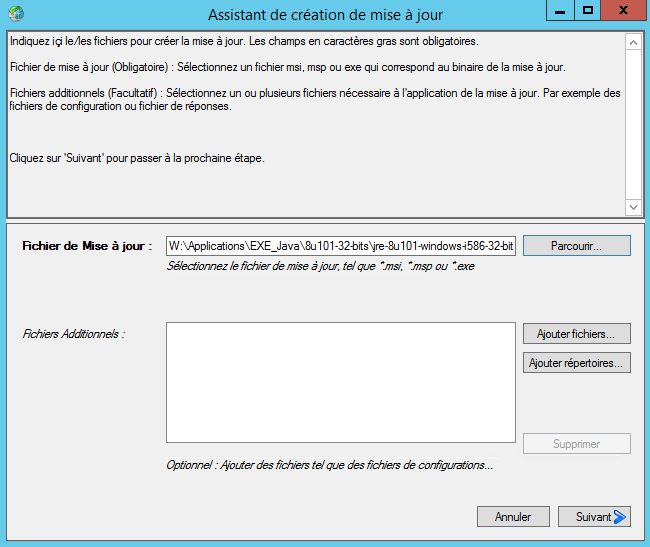The image size is (650, 547).
Task: Cancel the wizard with the Annuler button
Action: click(513, 517)
